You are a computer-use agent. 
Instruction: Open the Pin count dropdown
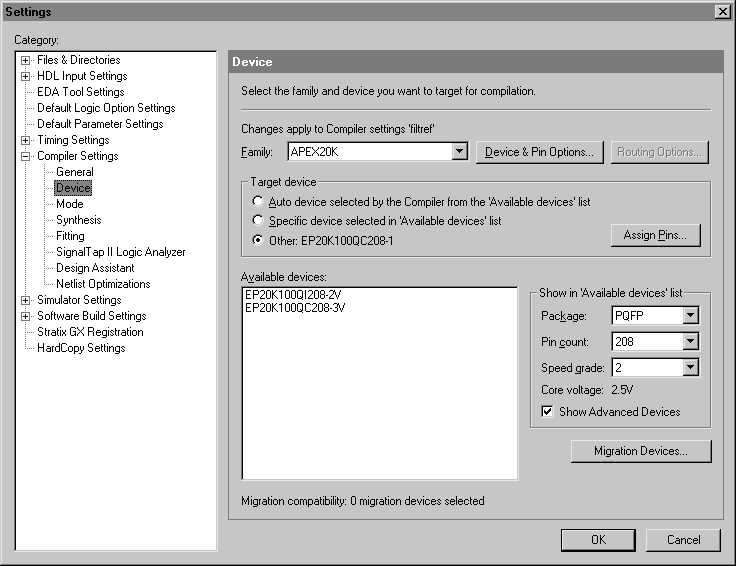pyautogui.click(x=690, y=342)
